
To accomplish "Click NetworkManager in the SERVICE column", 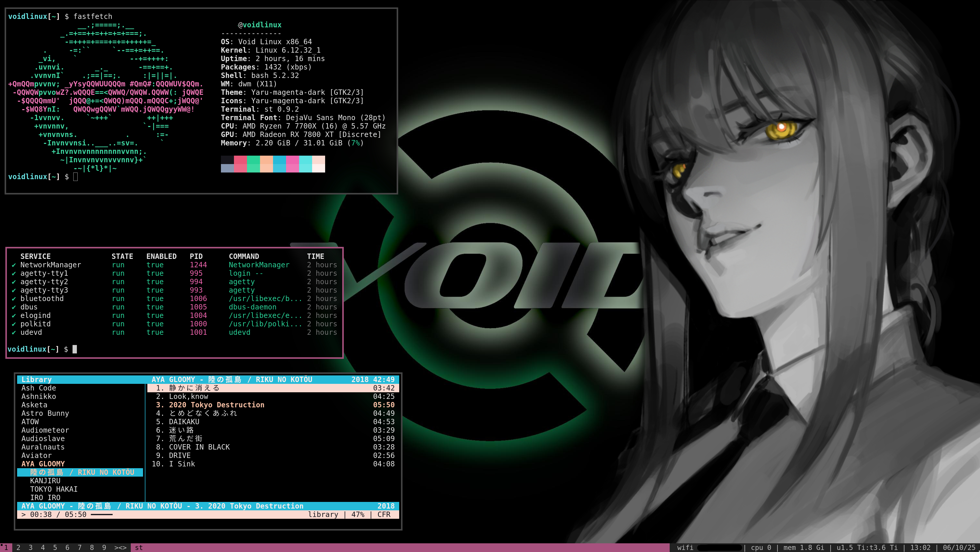I will 51,264.
